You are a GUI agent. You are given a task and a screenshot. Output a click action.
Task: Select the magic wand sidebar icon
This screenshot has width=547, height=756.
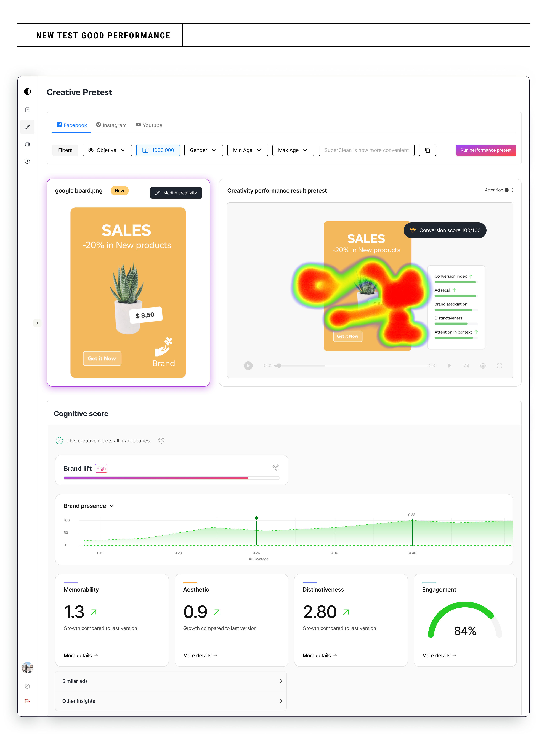27,127
